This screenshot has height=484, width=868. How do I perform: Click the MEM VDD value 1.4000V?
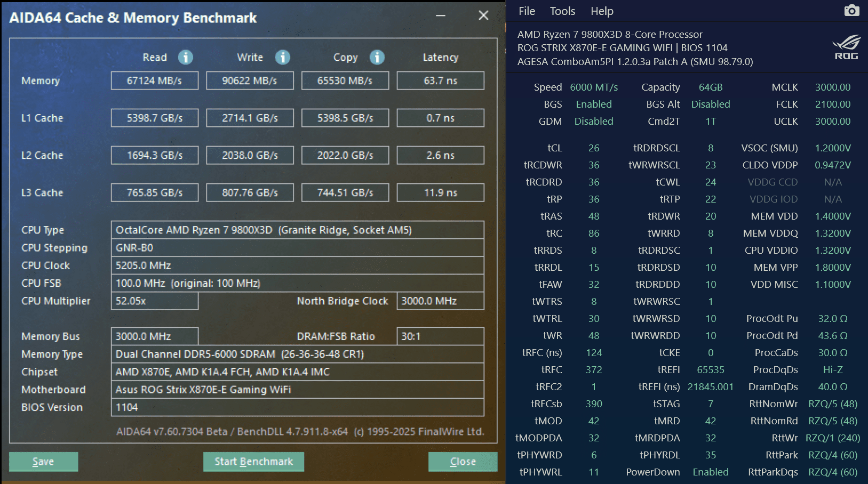(833, 216)
